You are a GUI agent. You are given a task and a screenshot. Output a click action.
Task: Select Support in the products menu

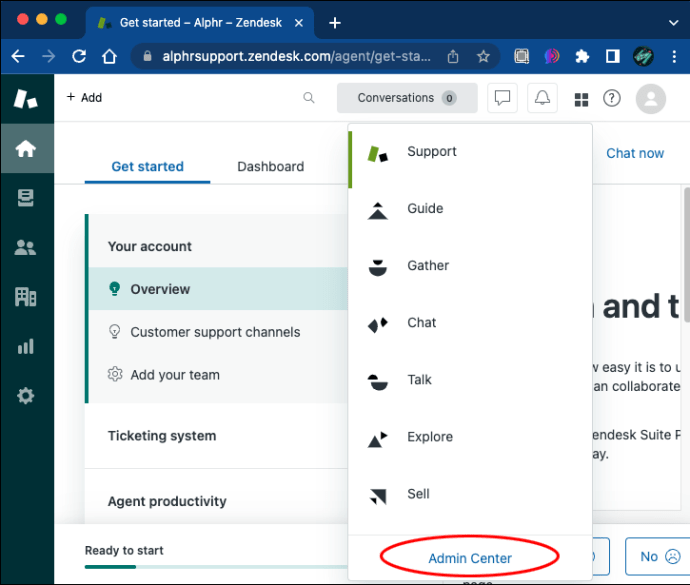click(470, 152)
